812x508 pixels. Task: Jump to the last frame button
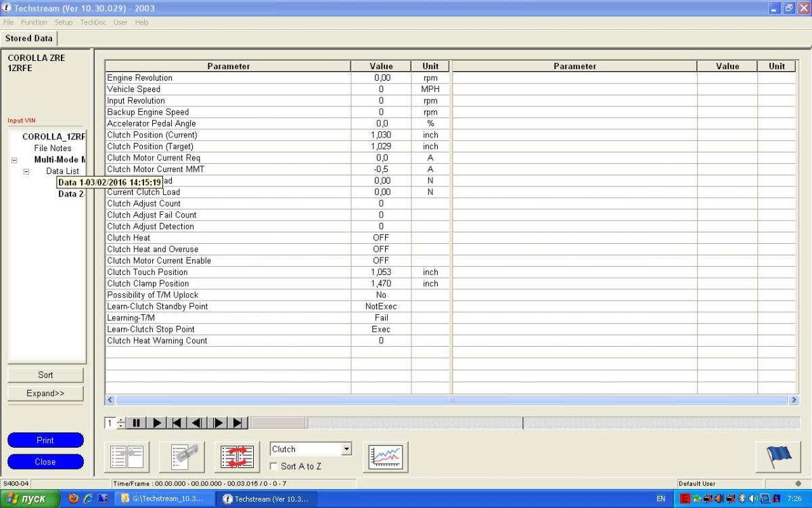pyautogui.click(x=238, y=423)
